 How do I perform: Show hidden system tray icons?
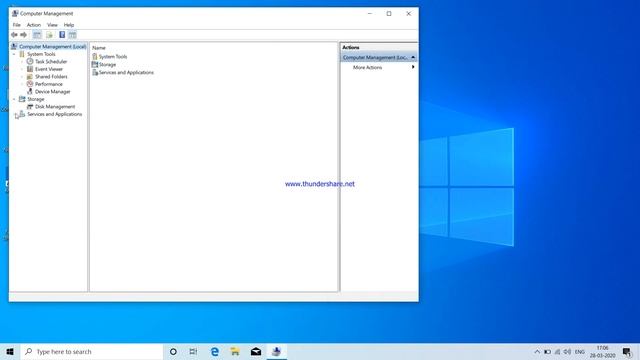pyautogui.click(x=537, y=351)
